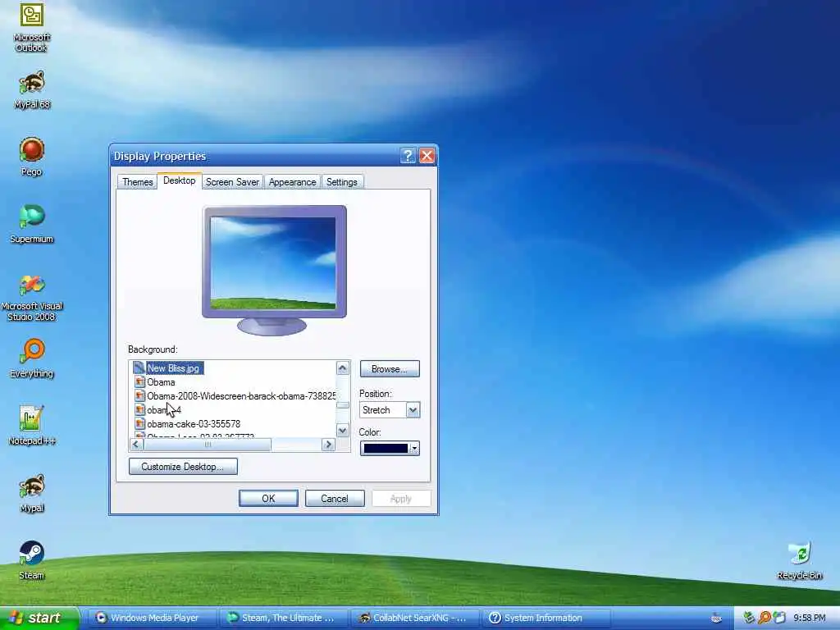Screen dimensions: 840x630
Task: Select Microsoft Visual Studio 2008 desktop icon
Action: (32, 298)
